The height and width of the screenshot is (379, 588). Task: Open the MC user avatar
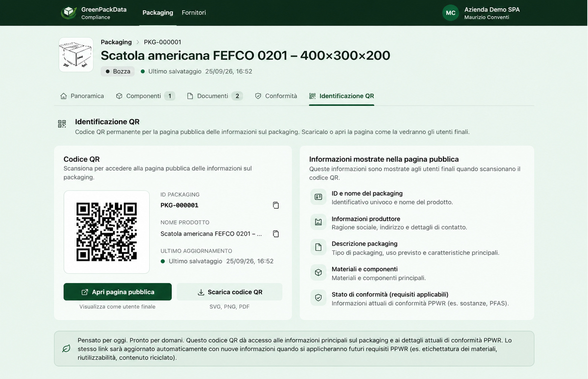pos(451,13)
